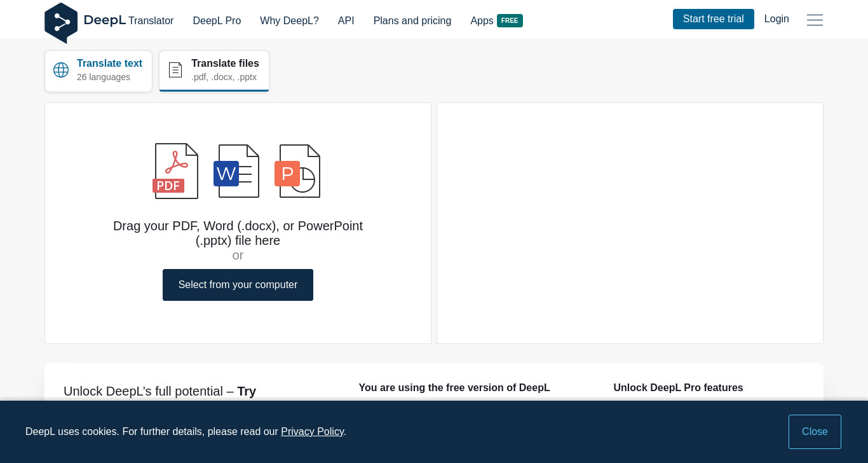Screen dimensions: 868x463
Task: Click the globe icon for Translate text
Action: tap(61, 70)
